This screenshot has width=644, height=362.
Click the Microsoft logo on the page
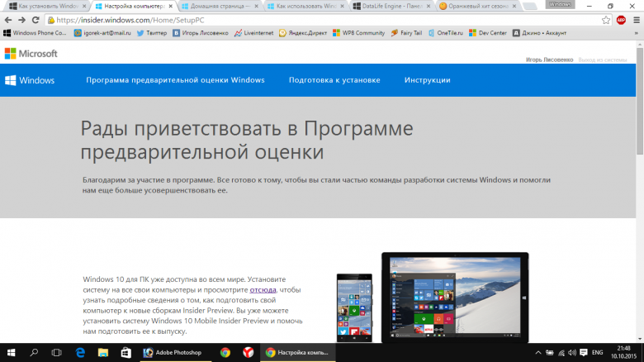(x=31, y=54)
